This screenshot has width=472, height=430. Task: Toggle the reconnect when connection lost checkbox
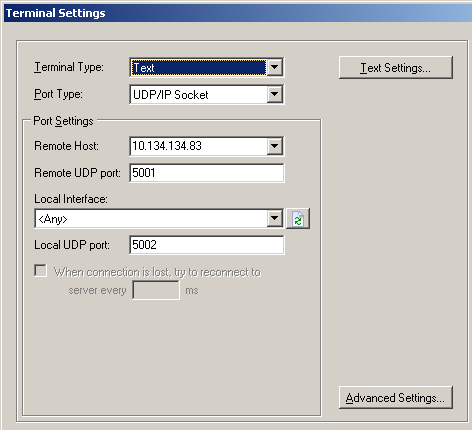(41, 271)
